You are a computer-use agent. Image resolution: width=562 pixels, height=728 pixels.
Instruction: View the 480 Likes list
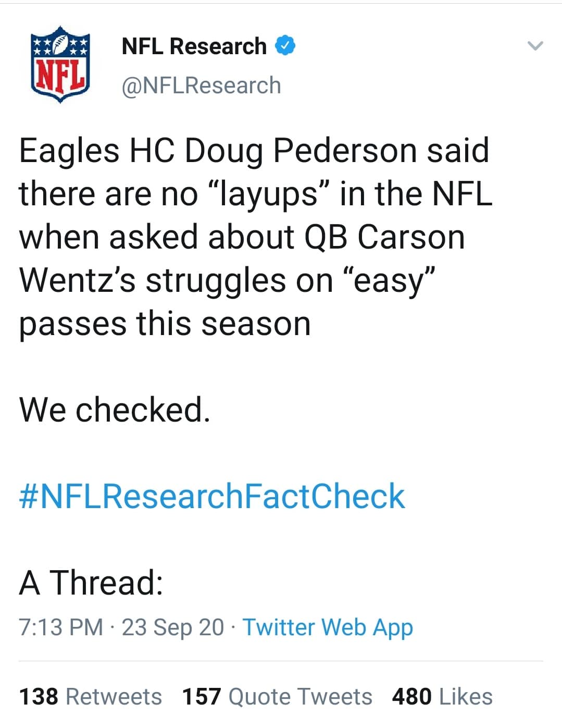coord(442,696)
